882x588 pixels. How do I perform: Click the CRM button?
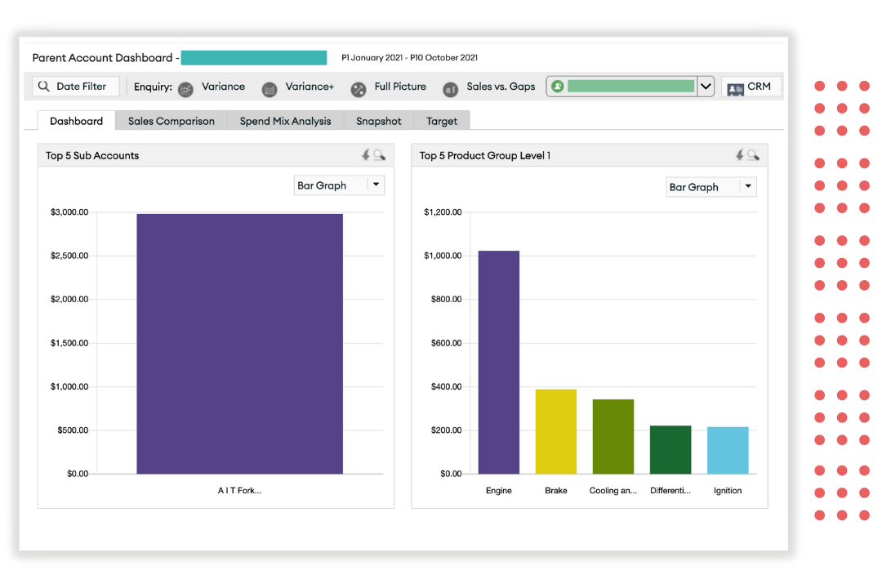tap(751, 87)
